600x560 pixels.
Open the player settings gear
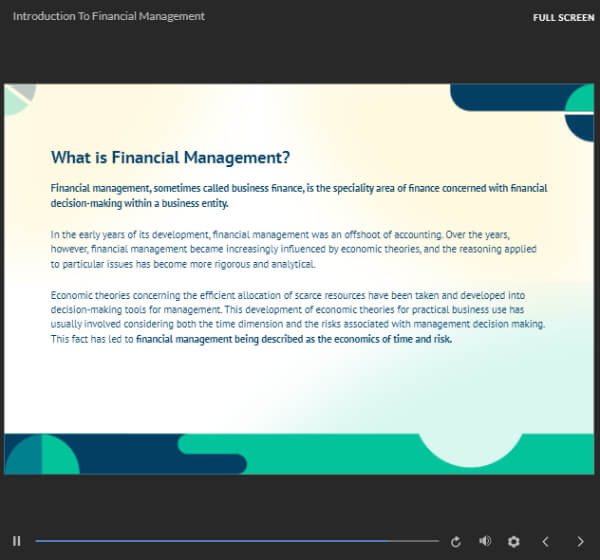[x=514, y=541]
